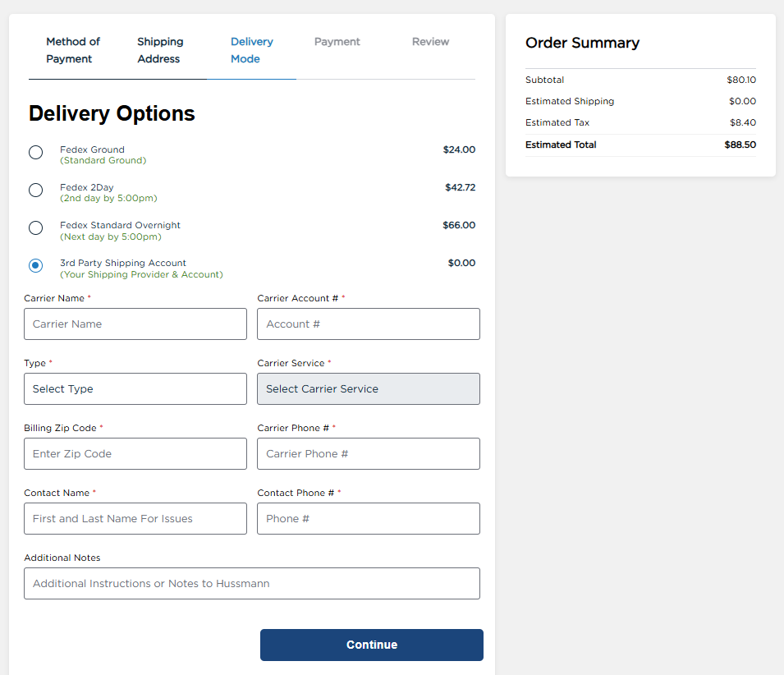Open the Select Carrier Service dropdown

pyautogui.click(x=368, y=388)
